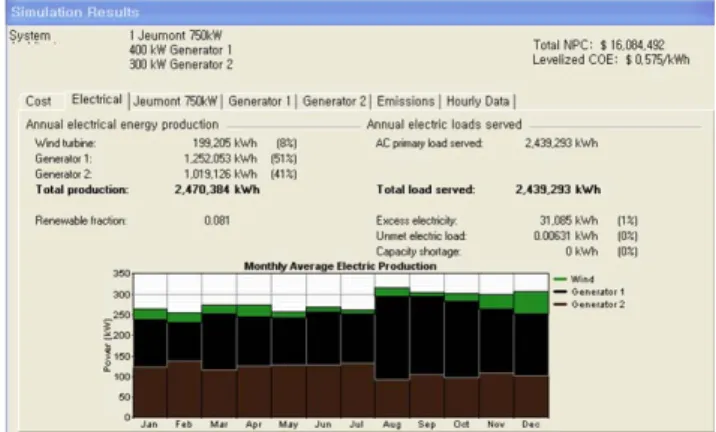716x432 pixels.
Task: Open the Hourly Data tab
Action: coord(478,101)
